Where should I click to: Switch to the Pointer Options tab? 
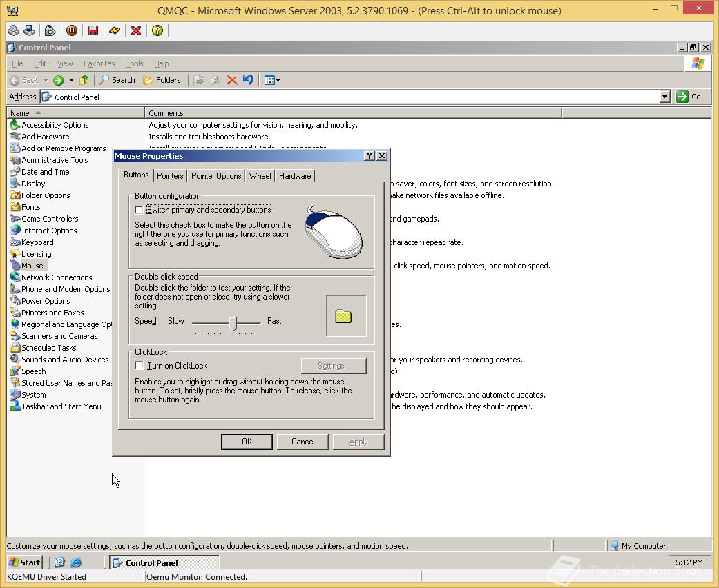click(216, 176)
